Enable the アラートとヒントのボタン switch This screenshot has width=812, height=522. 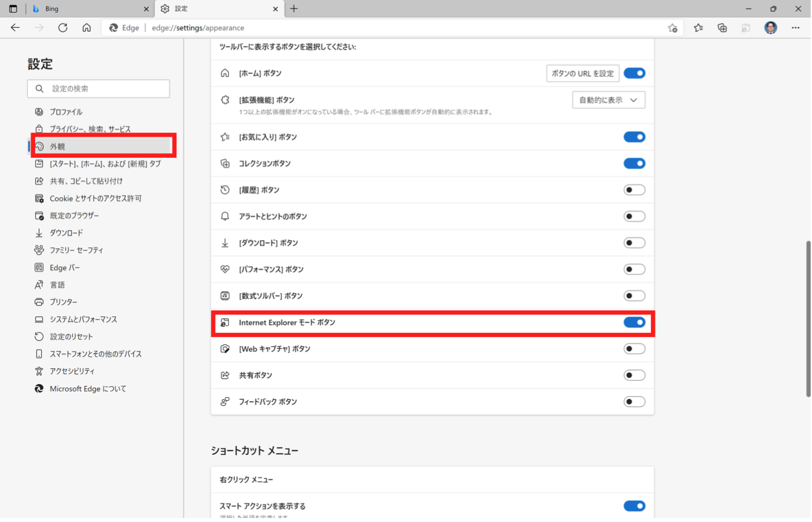click(x=634, y=216)
